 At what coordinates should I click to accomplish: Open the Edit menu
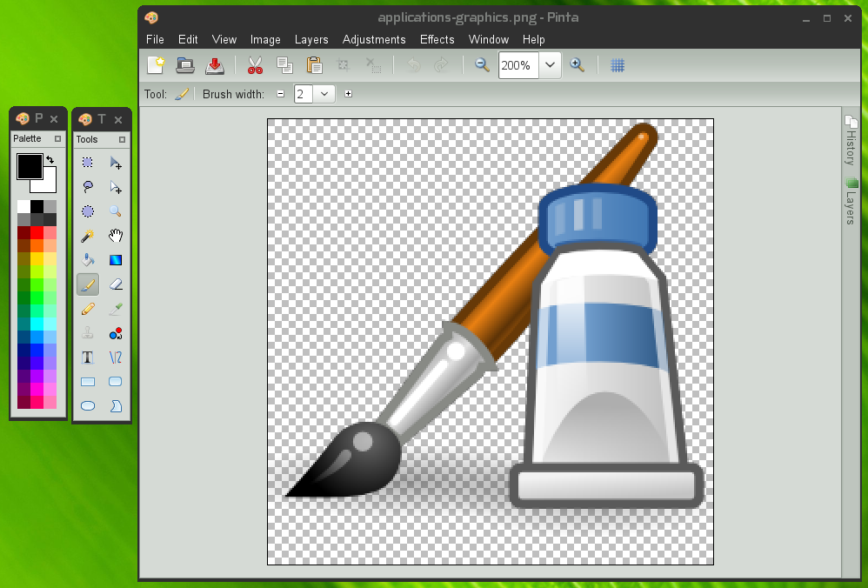[188, 39]
